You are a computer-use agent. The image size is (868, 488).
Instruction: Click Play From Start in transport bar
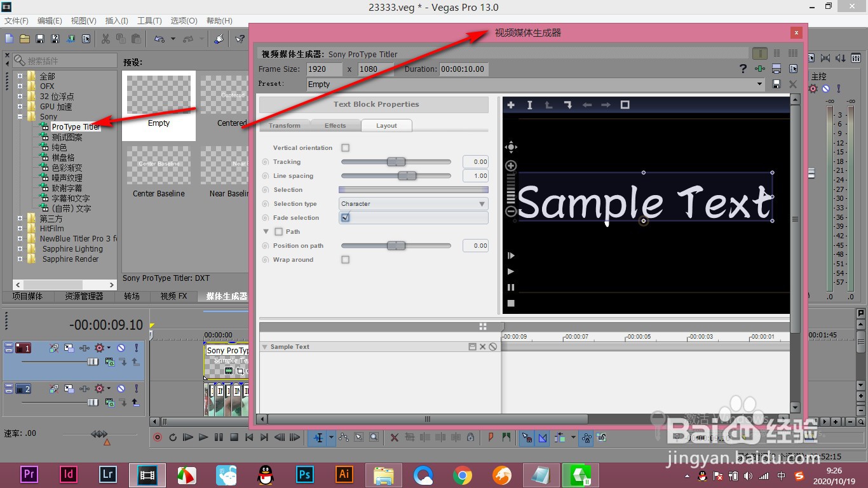click(x=188, y=437)
